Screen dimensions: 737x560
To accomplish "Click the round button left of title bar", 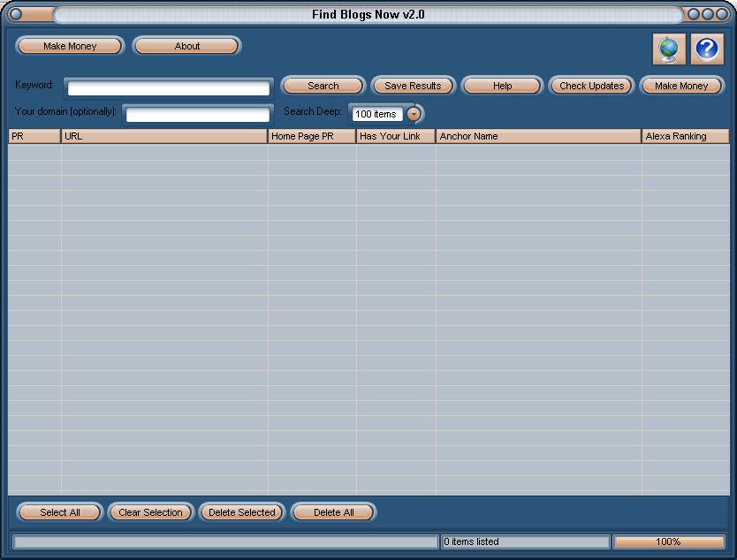I will tap(16, 14).
